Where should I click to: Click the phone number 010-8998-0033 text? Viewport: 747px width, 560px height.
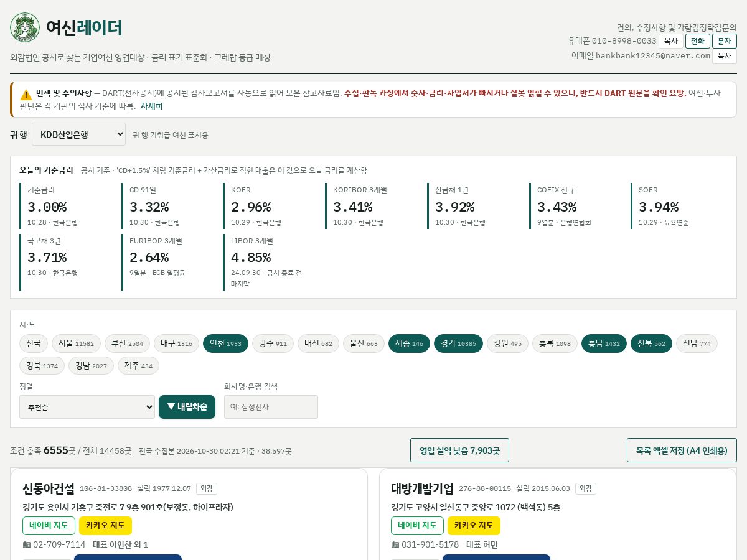624,41
